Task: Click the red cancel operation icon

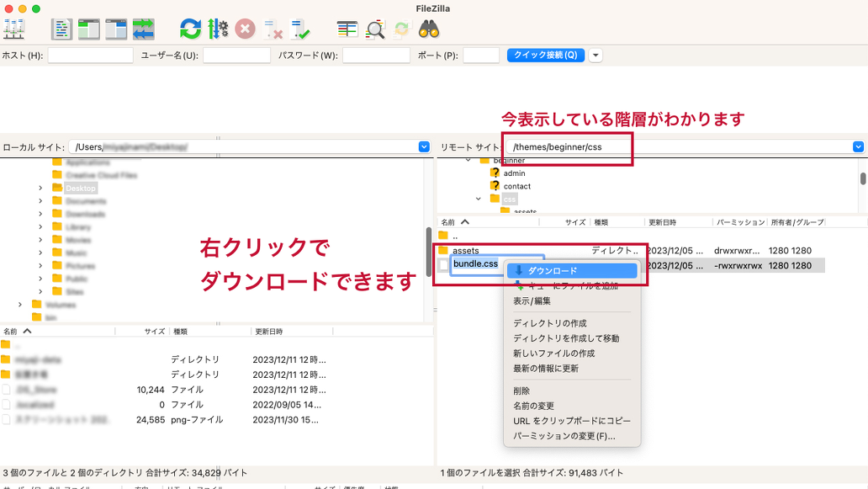Action: point(245,29)
